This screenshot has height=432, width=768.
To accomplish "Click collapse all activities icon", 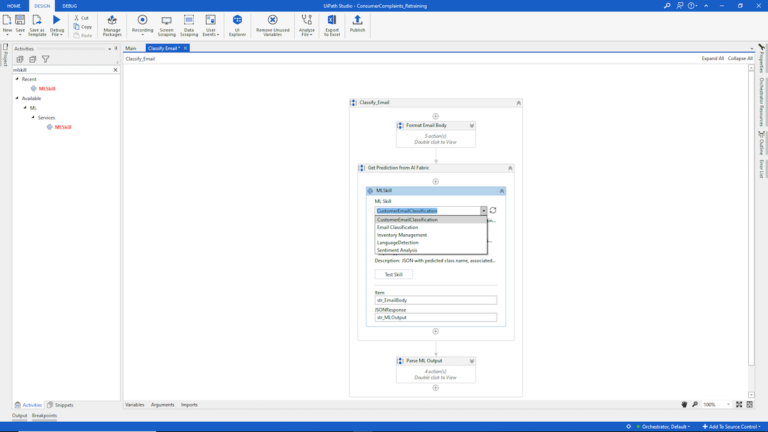I will (x=32, y=59).
